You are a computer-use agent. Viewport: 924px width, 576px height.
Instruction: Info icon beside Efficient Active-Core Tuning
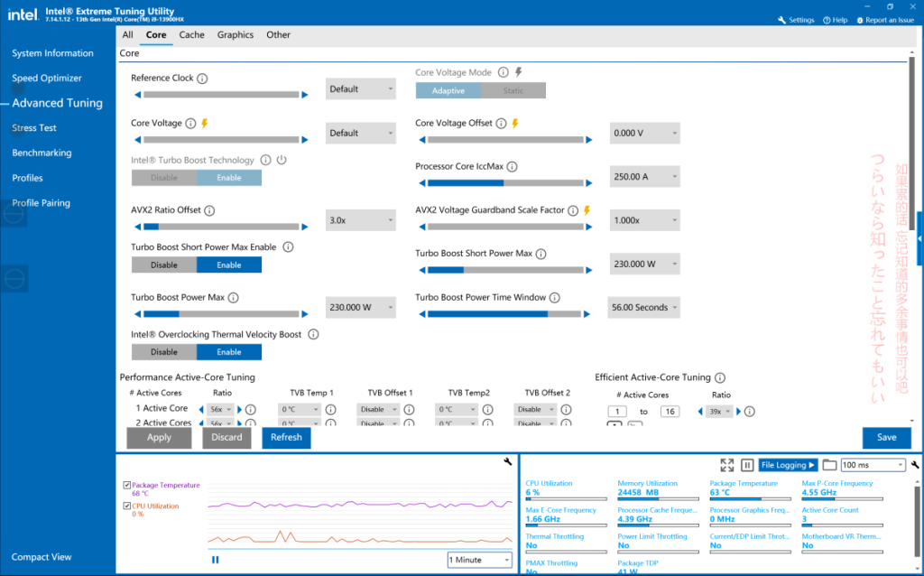pos(720,378)
